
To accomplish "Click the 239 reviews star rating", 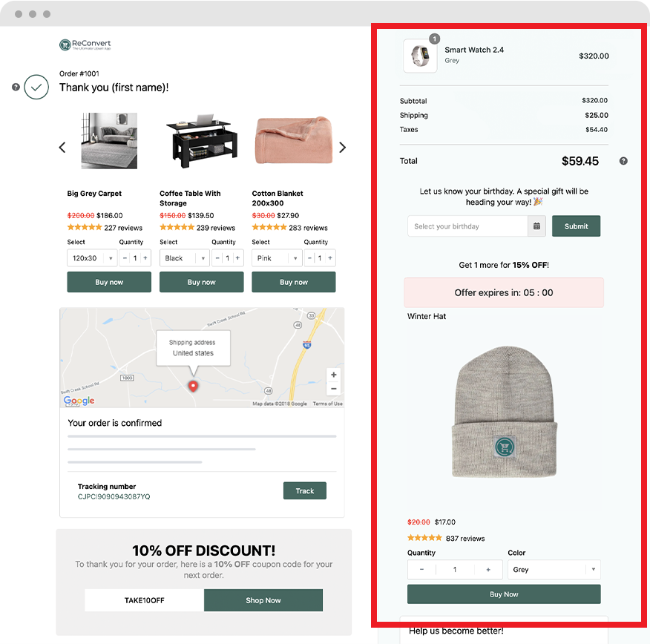I will point(177,228).
